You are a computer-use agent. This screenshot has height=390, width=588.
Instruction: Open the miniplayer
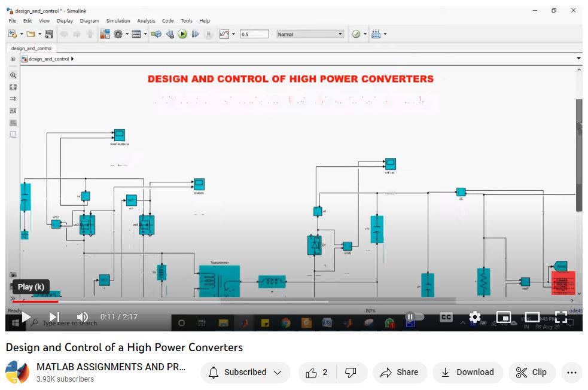coord(504,317)
